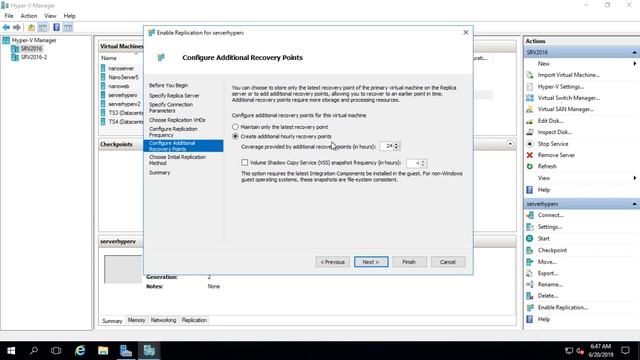Click the Previous button in wizard
The width and height of the screenshot is (640, 360).
tap(332, 262)
